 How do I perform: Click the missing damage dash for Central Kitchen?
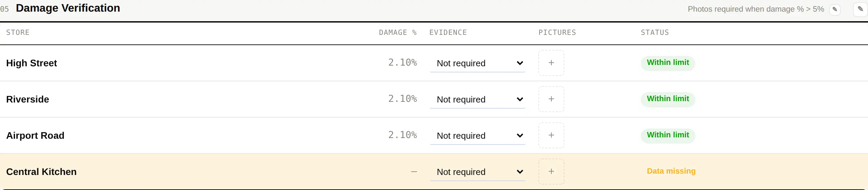click(x=414, y=172)
